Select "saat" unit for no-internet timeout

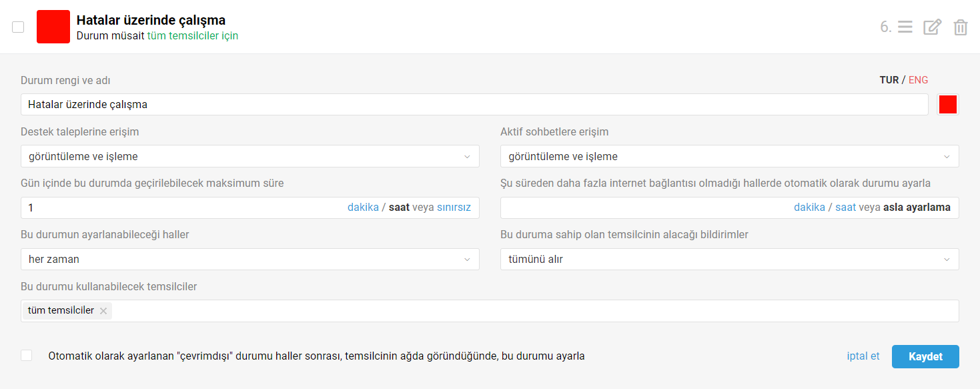(x=845, y=208)
